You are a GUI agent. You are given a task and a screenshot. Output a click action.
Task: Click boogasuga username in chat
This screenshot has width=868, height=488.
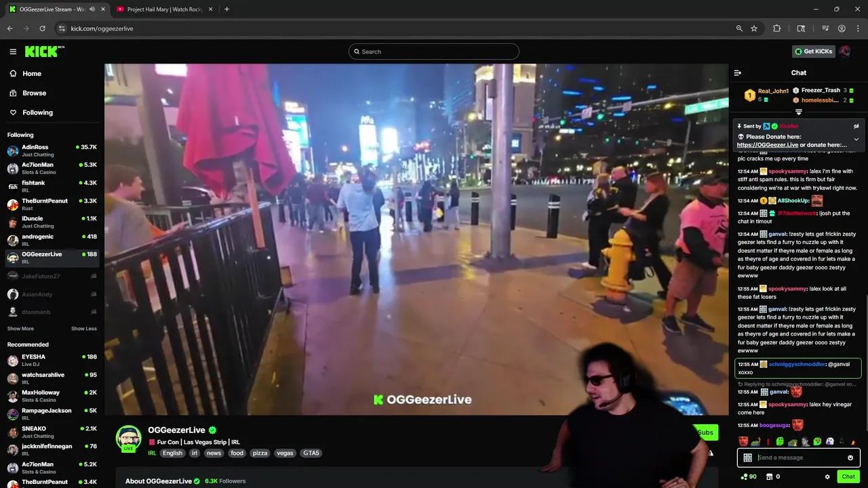pyautogui.click(x=774, y=425)
